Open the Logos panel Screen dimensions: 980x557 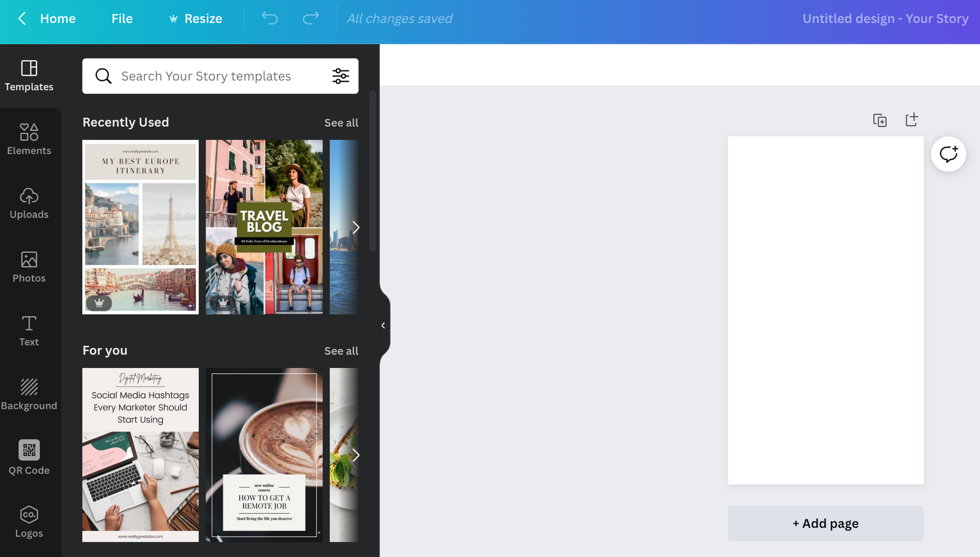pyautogui.click(x=29, y=522)
